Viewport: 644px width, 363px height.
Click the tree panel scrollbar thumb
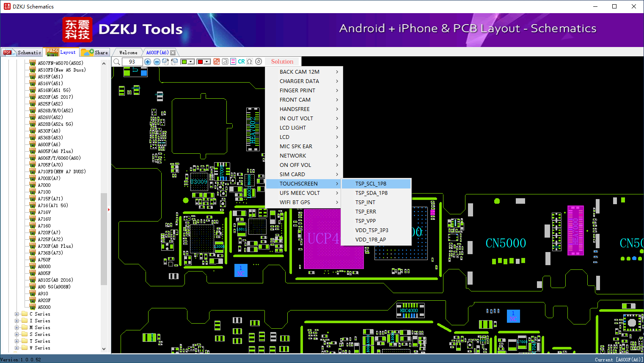[104, 239]
